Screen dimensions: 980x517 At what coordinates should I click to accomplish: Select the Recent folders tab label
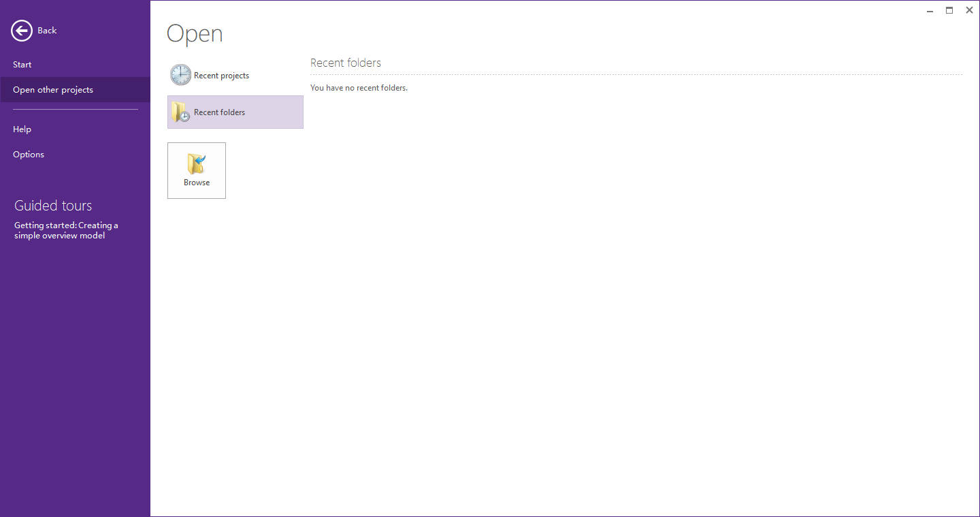pyautogui.click(x=219, y=112)
